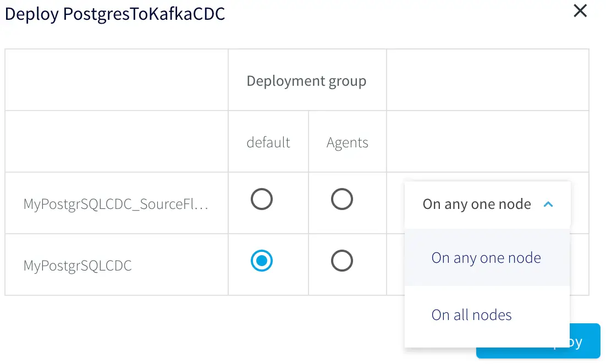Pick highlighted 'On any one node' list option
606x364 pixels.
tap(486, 258)
